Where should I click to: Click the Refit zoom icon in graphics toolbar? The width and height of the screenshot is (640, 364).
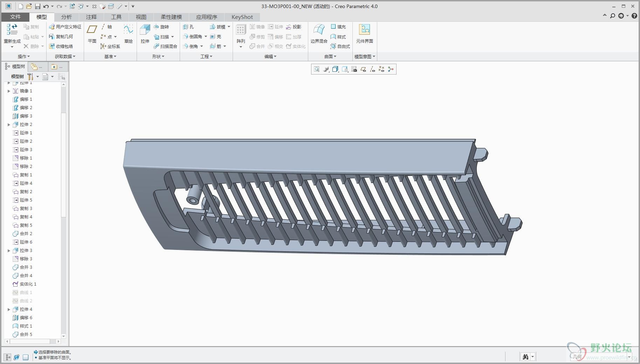coord(317,69)
